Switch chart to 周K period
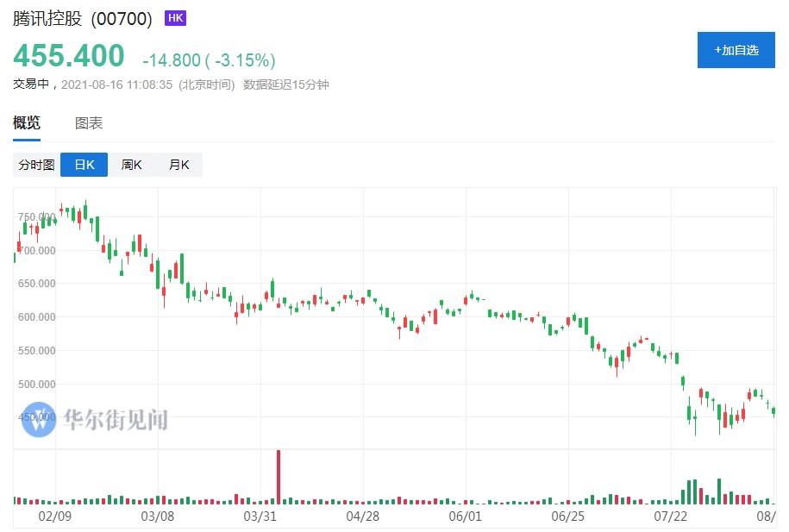The width and height of the screenshot is (789, 532). pos(131,165)
